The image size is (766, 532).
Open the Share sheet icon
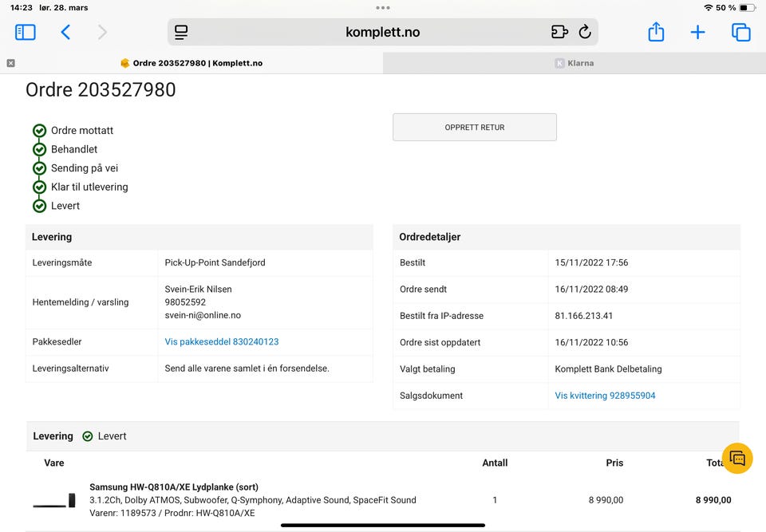[x=656, y=32]
